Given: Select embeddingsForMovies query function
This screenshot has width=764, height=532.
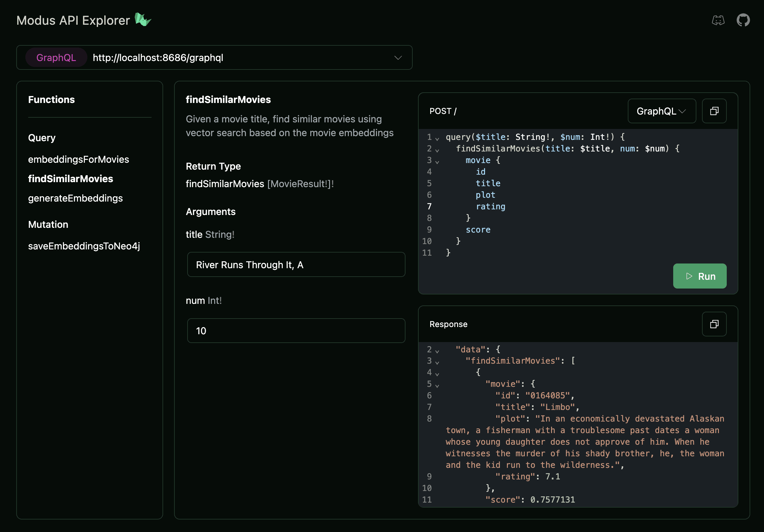Looking at the screenshot, I should [x=79, y=159].
